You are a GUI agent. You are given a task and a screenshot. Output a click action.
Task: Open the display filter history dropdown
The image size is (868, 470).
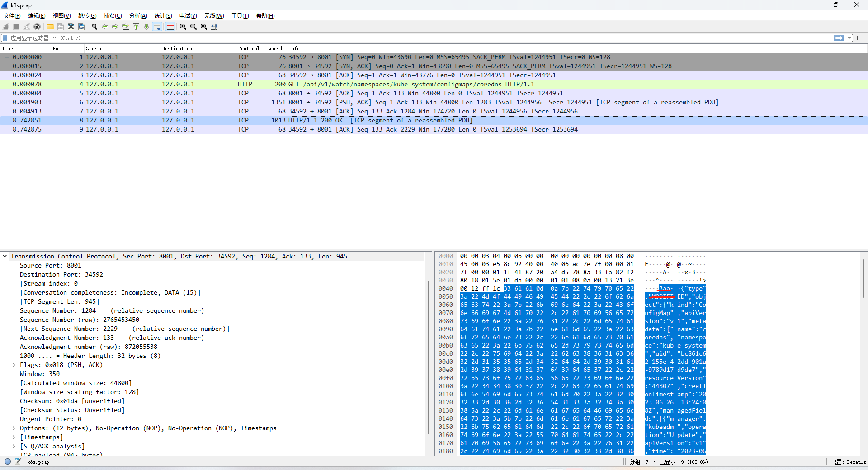[849, 38]
